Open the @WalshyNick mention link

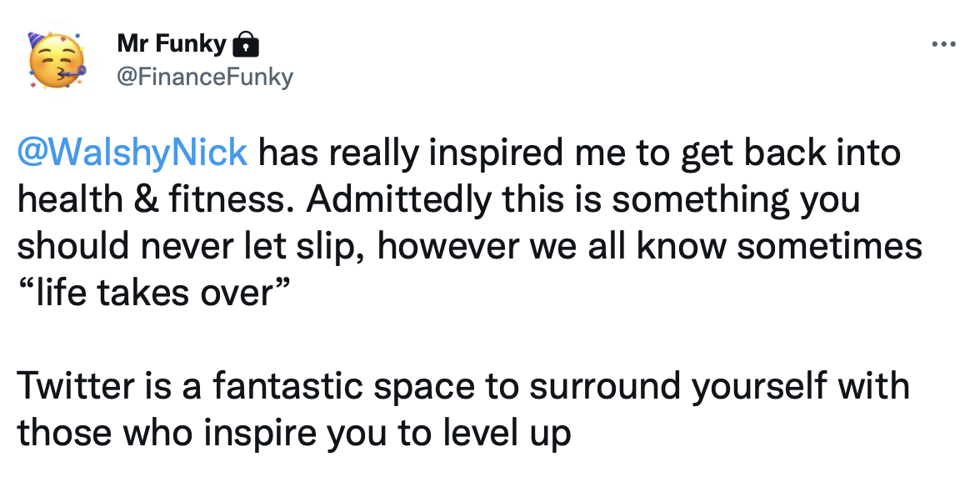click(132, 153)
